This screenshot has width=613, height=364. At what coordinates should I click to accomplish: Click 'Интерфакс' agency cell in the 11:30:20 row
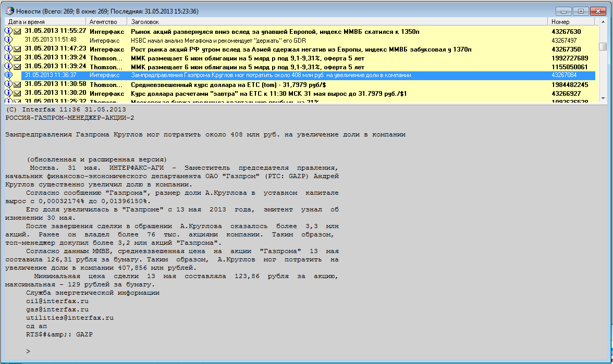(107, 94)
